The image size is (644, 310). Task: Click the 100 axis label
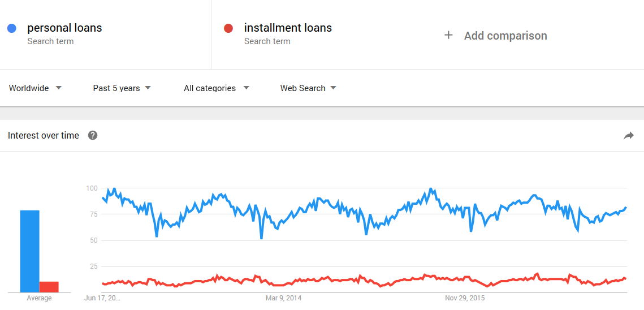pos(91,188)
